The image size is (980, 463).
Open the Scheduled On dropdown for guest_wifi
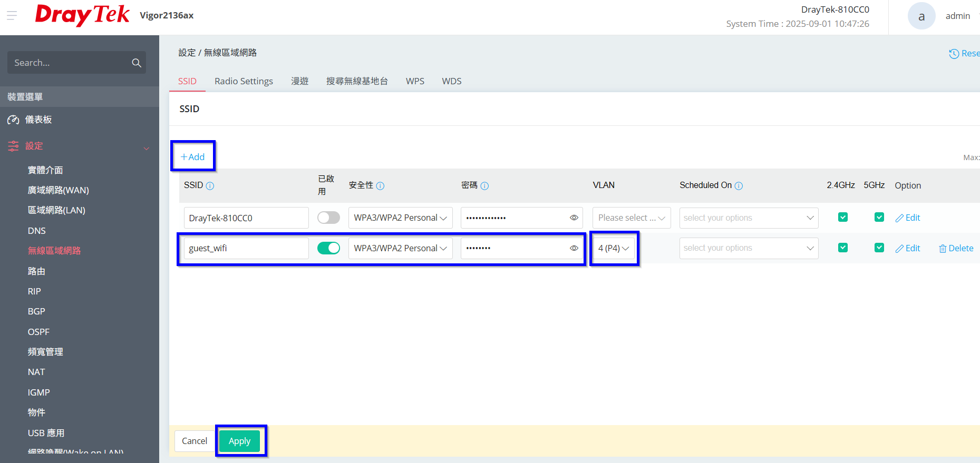point(748,248)
